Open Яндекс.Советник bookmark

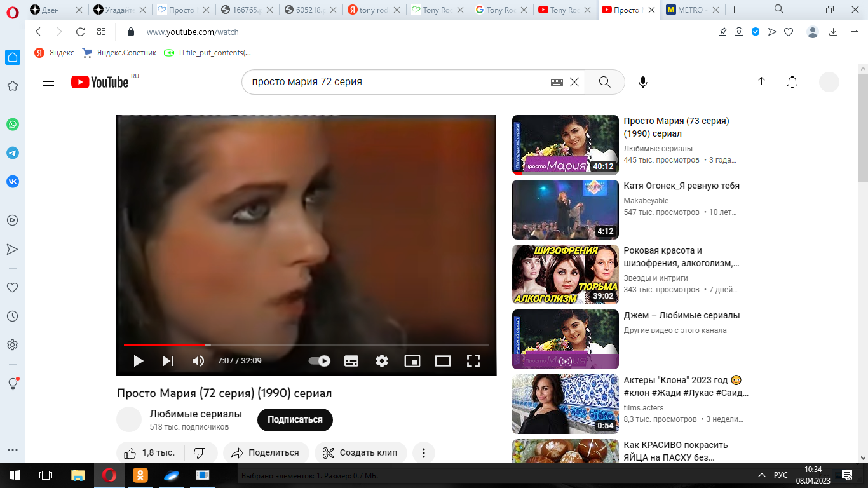coord(119,53)
